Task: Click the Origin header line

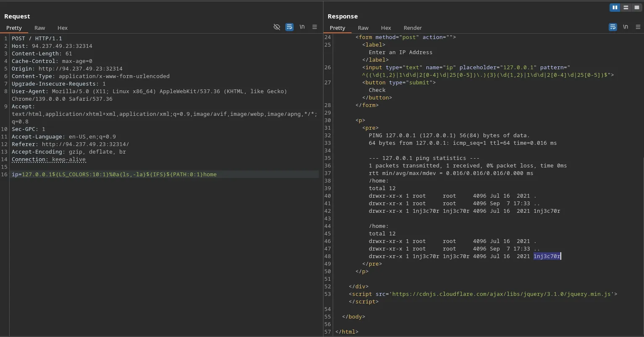Action: (x=67, y=68)
